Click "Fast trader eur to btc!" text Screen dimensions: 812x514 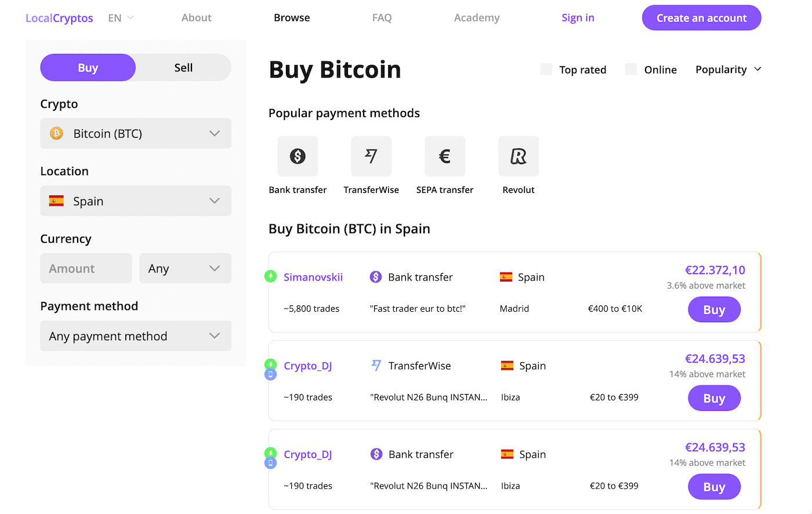(x=418, y=309)
